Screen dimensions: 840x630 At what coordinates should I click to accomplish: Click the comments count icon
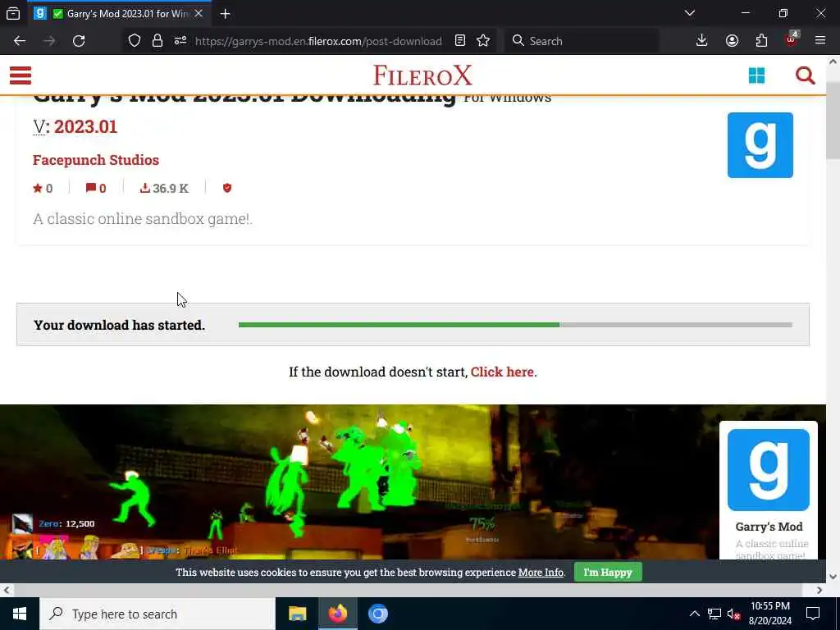click(x=96, y=188)
